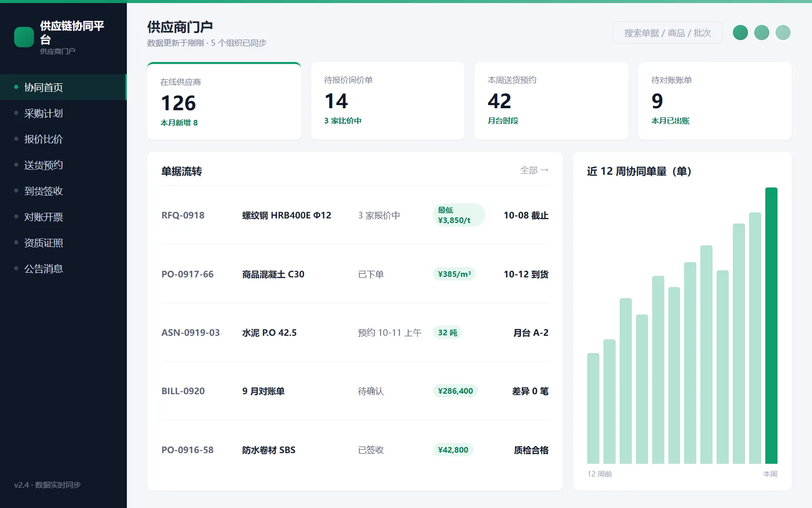Click the 质检合格 status text

tap(531, 450)
